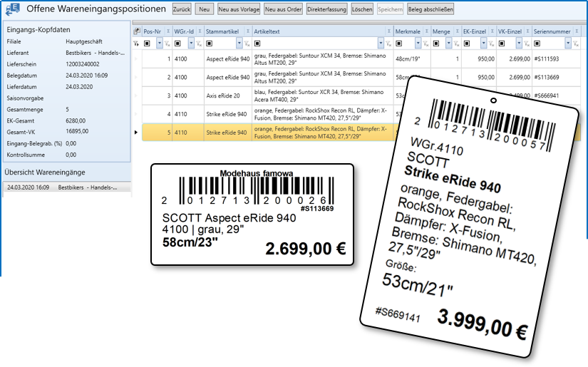This screenshot has height=367, width=588.
Task: Expand the Menge filter value dropdown
Action: pyautogui.click(x=449, y=44)
